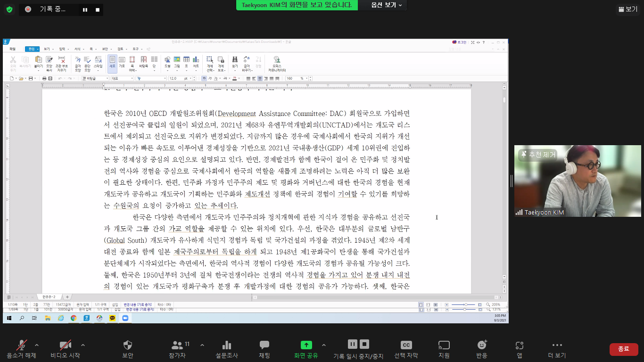Toggle the Zoom microphone unmute button
The width and height of the screenshot is (644, 362).
point(22,349)
